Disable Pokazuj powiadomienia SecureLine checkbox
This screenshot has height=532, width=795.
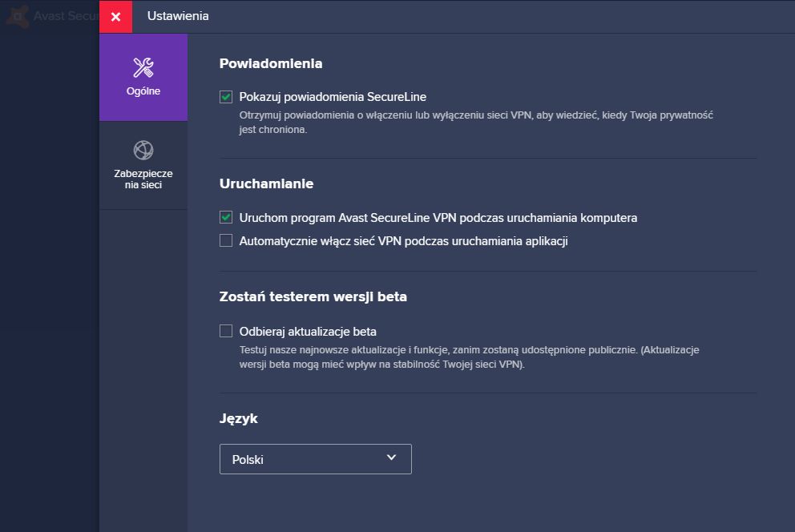click(226, 97)
